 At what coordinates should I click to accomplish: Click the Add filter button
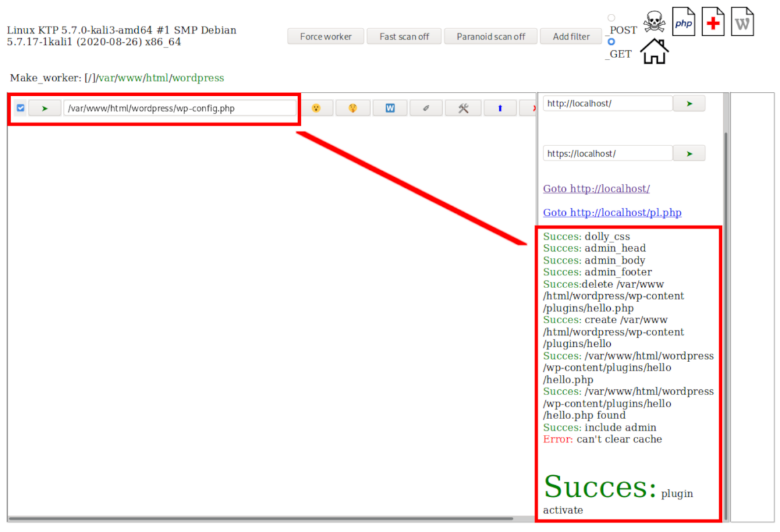point(571,36)
